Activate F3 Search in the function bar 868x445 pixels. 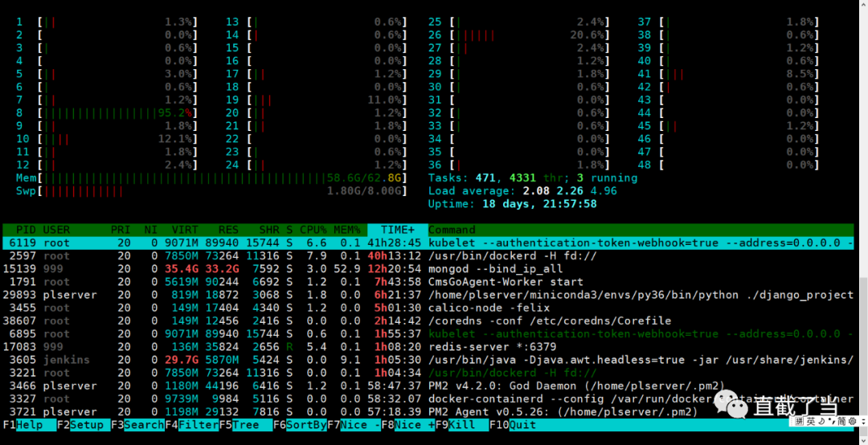[138, 425]
